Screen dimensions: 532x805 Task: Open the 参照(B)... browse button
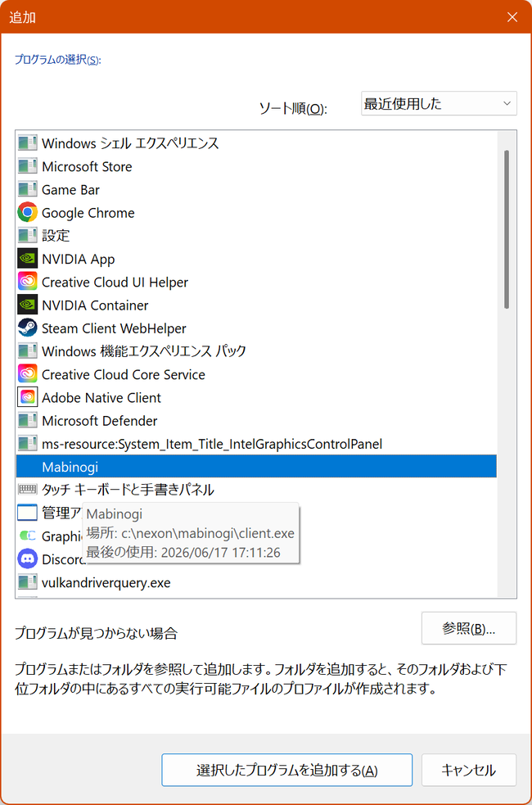pyautogui.click(x=468, y=628)
